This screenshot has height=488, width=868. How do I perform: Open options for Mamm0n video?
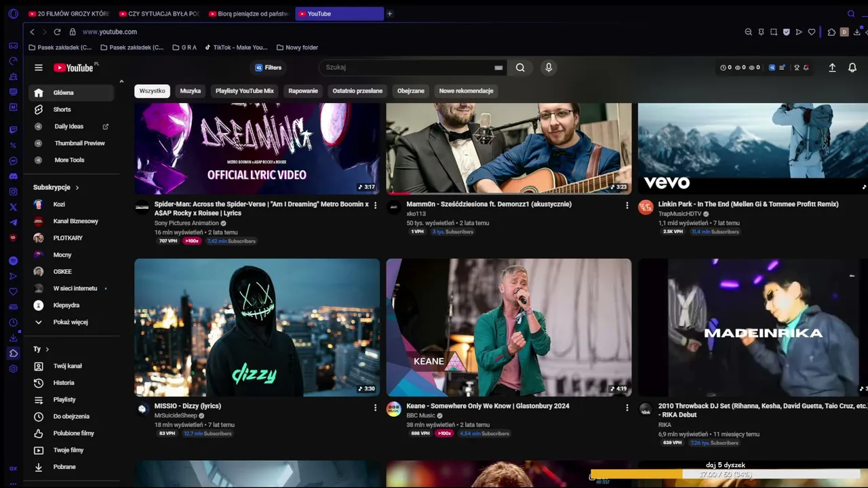point(627,205)
